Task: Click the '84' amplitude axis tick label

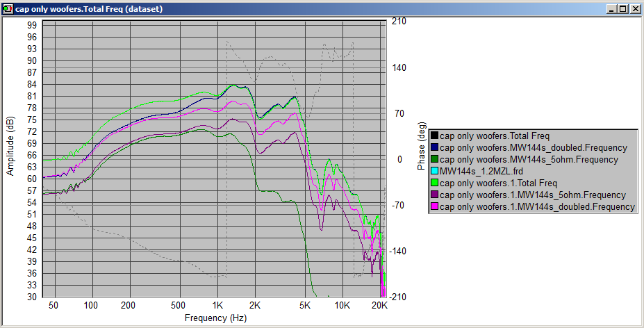Action: point(32,84)
